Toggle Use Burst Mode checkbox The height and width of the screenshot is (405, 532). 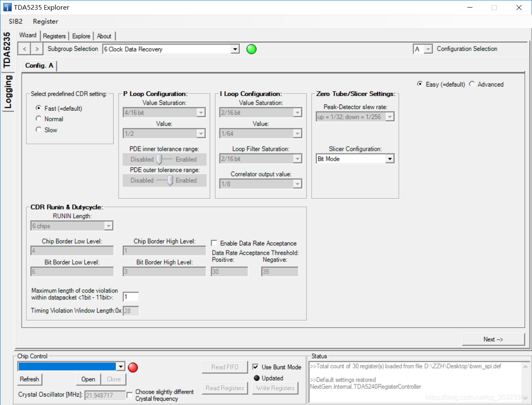(x=256, y=367)
